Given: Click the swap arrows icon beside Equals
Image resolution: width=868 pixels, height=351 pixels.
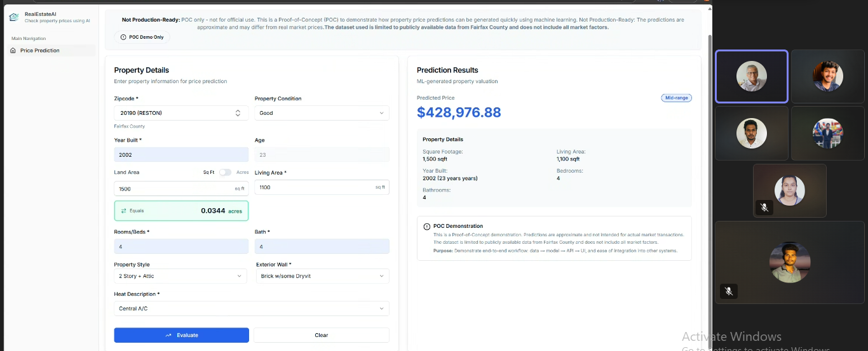Looking at the screenshot, I should (x=123, y=211).
